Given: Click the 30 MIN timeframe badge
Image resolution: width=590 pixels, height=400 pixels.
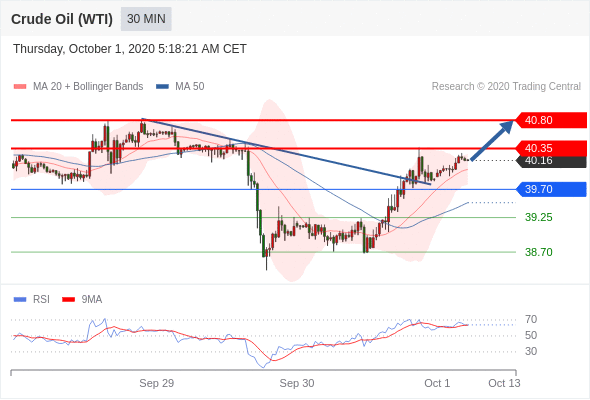Looking at the screenshot, I should point(146,19).
